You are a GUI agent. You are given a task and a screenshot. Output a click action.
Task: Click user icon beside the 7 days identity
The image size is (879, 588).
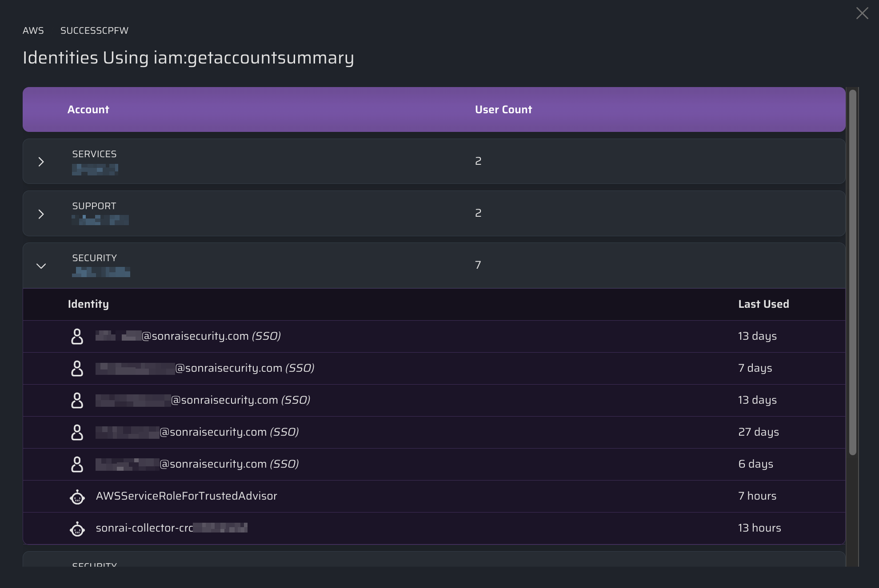[77, 368]
